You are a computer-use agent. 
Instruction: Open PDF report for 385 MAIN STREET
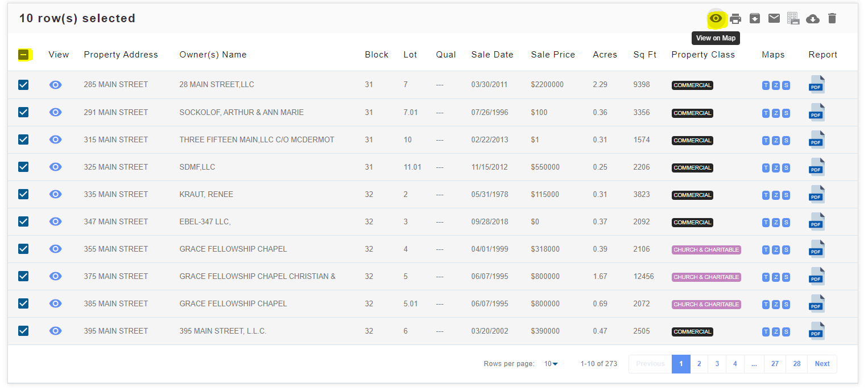pyautogui.click(x=816, y=303)
